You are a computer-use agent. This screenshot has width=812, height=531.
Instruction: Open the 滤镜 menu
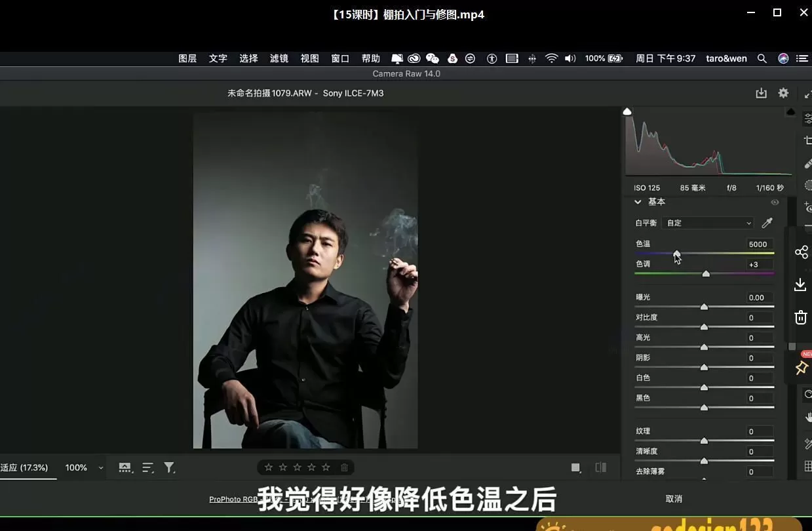pyautogui.click(x=279, y=58)
